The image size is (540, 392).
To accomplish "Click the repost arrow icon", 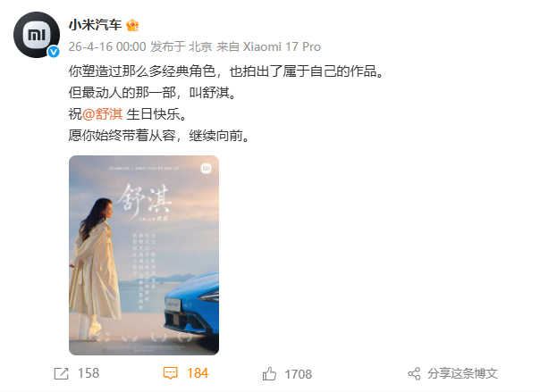I will pyautogui.click(x=62, y=374).
